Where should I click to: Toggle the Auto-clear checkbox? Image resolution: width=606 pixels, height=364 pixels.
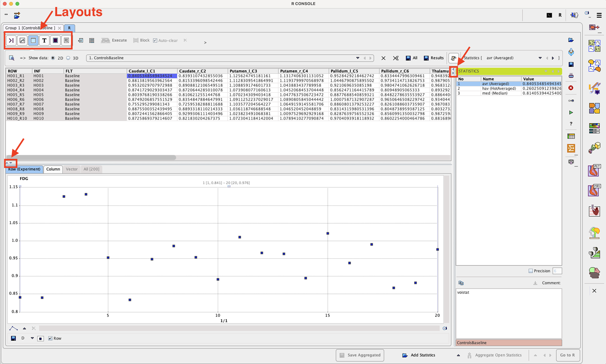click(155, 40)
